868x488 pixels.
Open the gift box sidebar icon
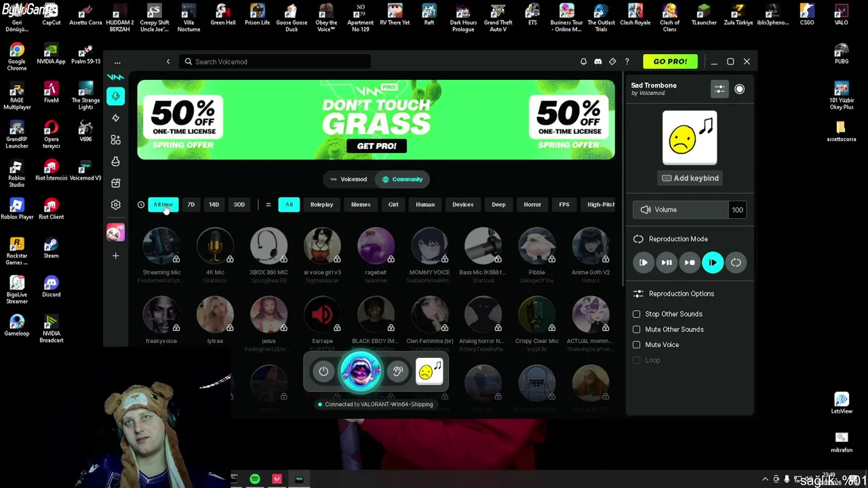click(x=116, y=183)
